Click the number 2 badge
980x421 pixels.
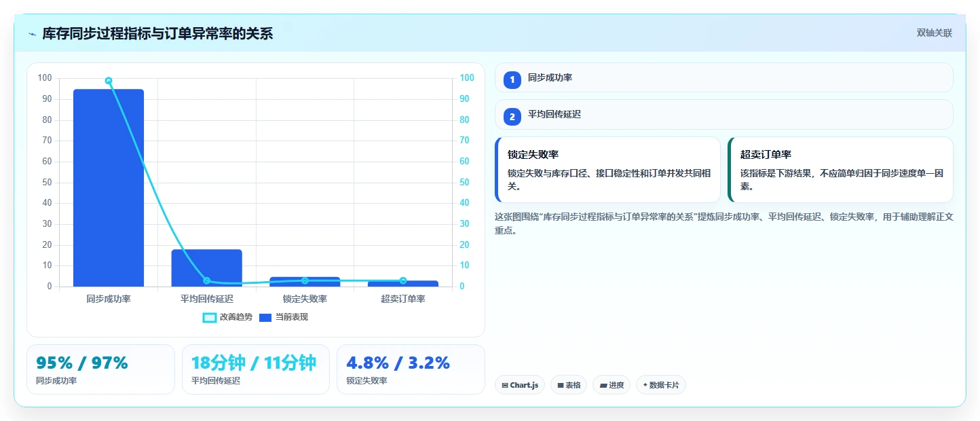coord(512,117)
